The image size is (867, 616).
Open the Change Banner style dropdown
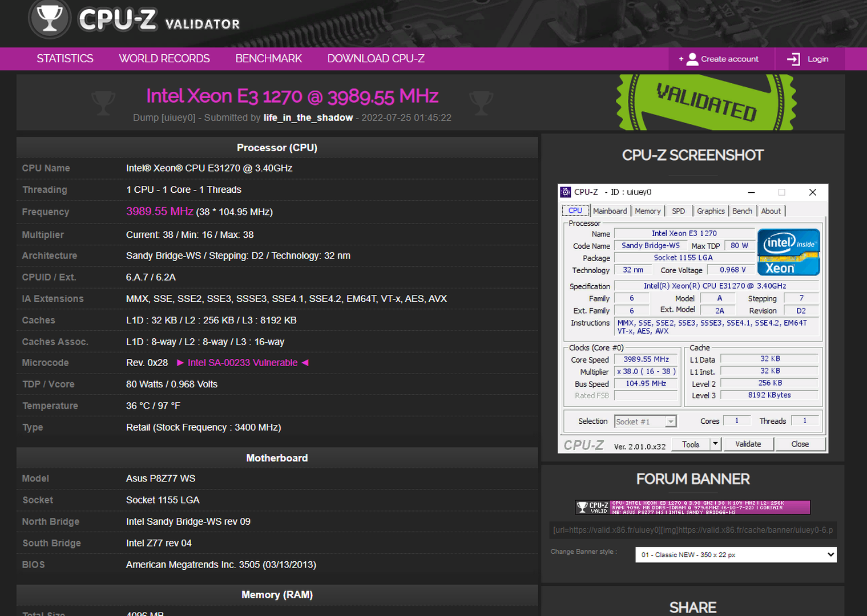tap(736, 554)
